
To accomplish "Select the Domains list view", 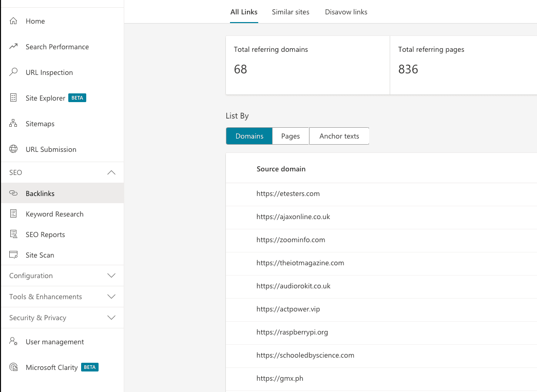I will [249, 136].
